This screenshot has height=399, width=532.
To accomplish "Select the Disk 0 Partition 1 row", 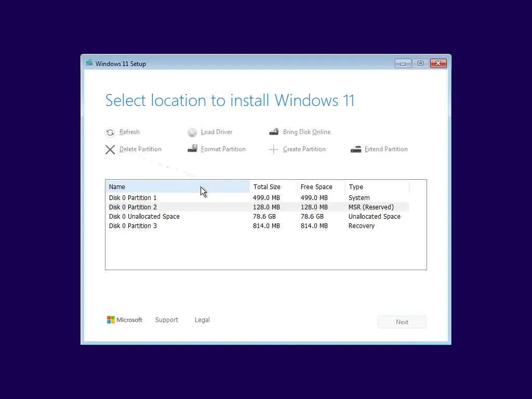I will coord(257,198).
